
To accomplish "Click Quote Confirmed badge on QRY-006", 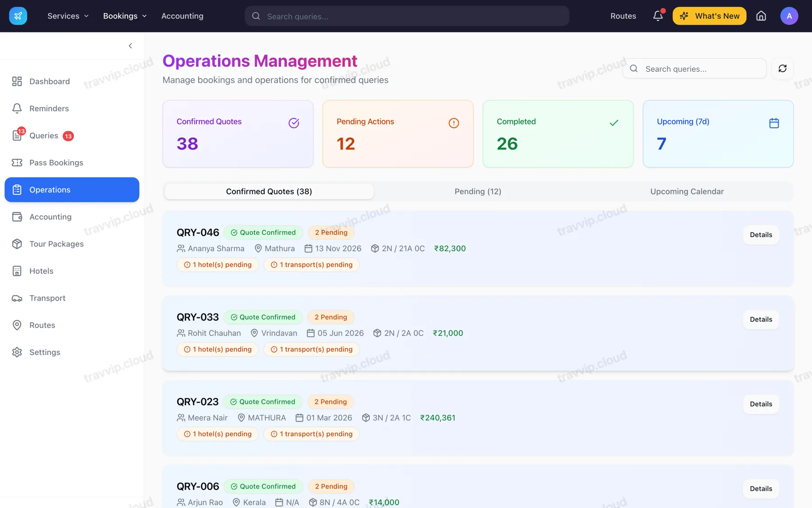I will (263, 486).
